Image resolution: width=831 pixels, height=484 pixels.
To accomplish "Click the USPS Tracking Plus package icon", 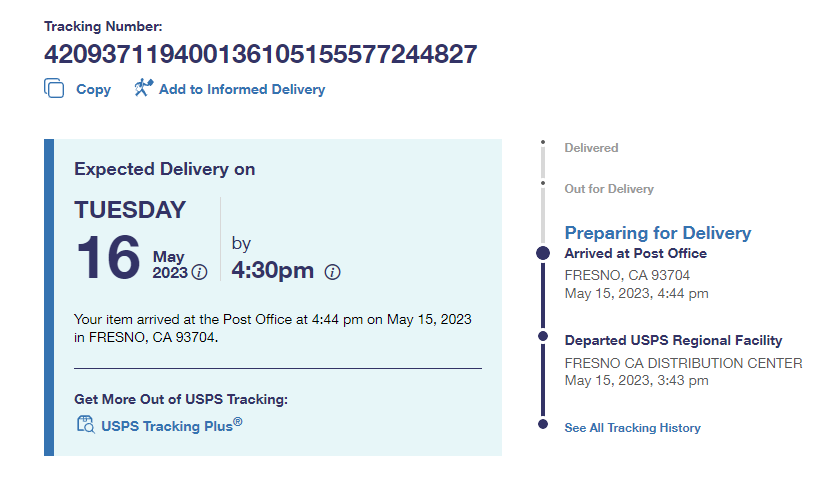I will point(85,425).
